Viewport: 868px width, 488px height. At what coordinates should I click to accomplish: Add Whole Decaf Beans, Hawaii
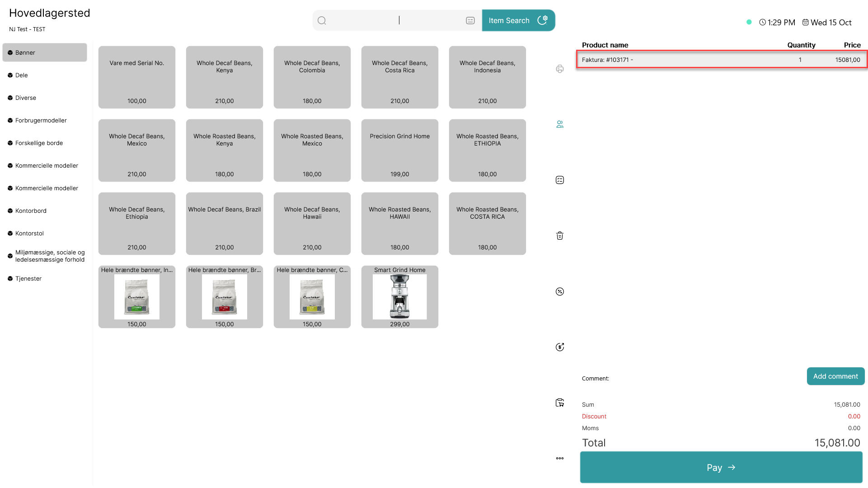(x=312, y=224)
